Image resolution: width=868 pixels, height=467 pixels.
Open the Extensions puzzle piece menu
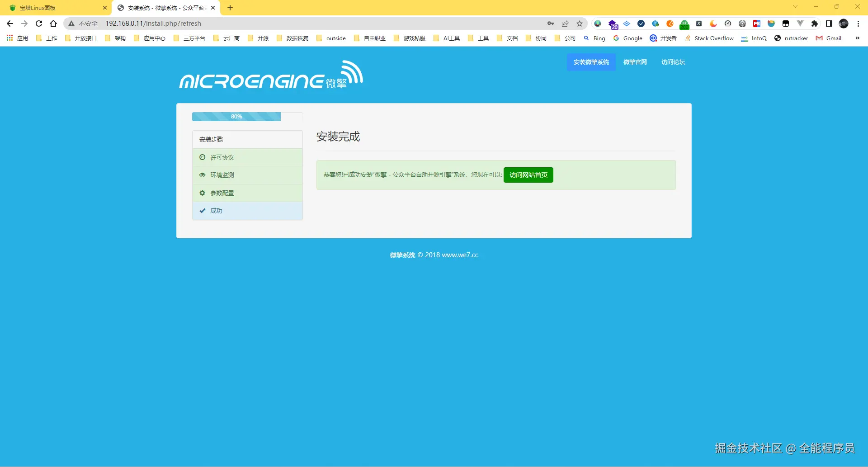[x=815, y=24]
